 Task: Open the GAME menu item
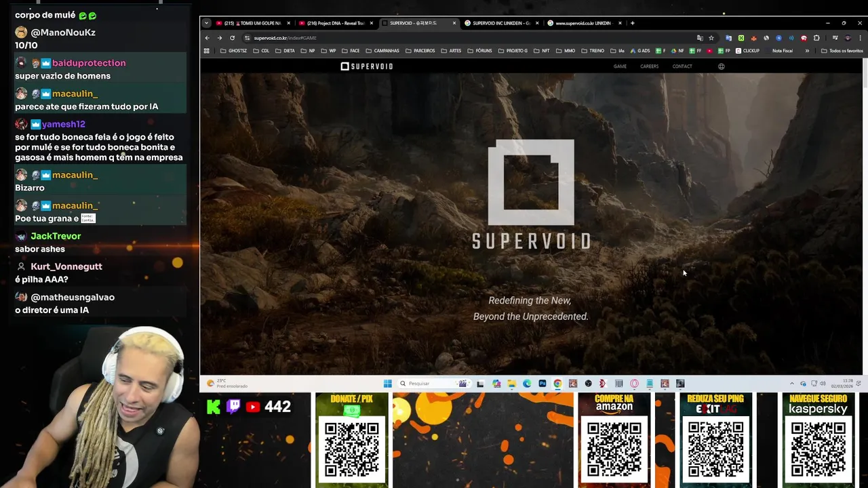620,66
